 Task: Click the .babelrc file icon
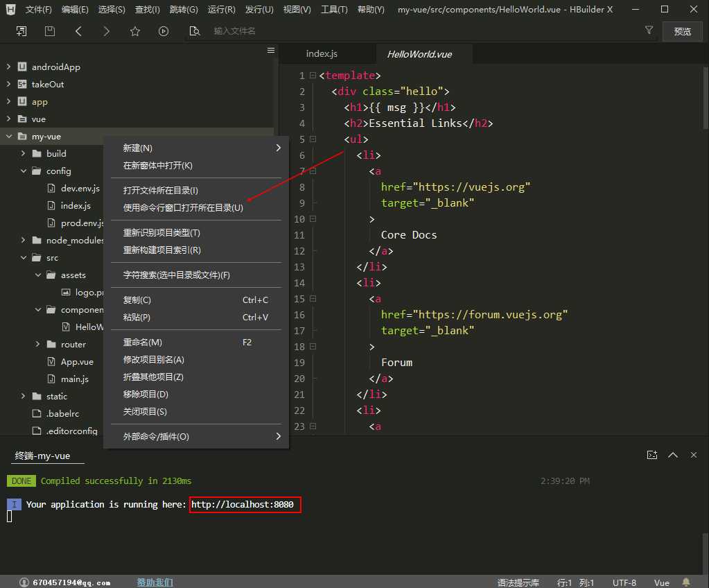[37, 413]
